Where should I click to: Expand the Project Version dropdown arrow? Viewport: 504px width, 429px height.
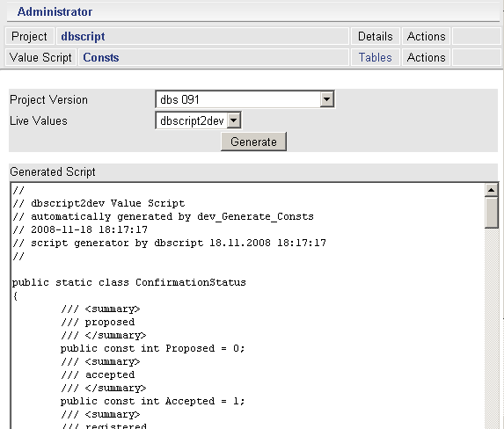[326, 99]
